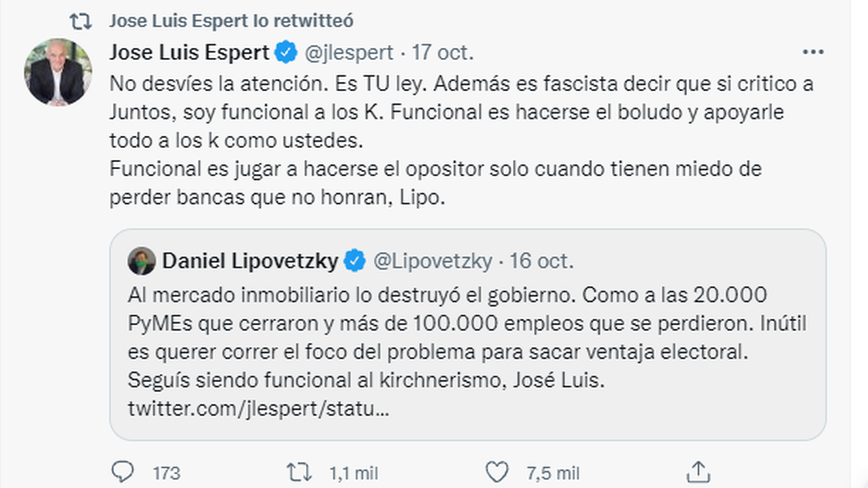Open Daniel Lipovetzky's name in quoted tweet
Image resolution: width=868 pixels, height=488 pixels.
(x=250, y=261)
